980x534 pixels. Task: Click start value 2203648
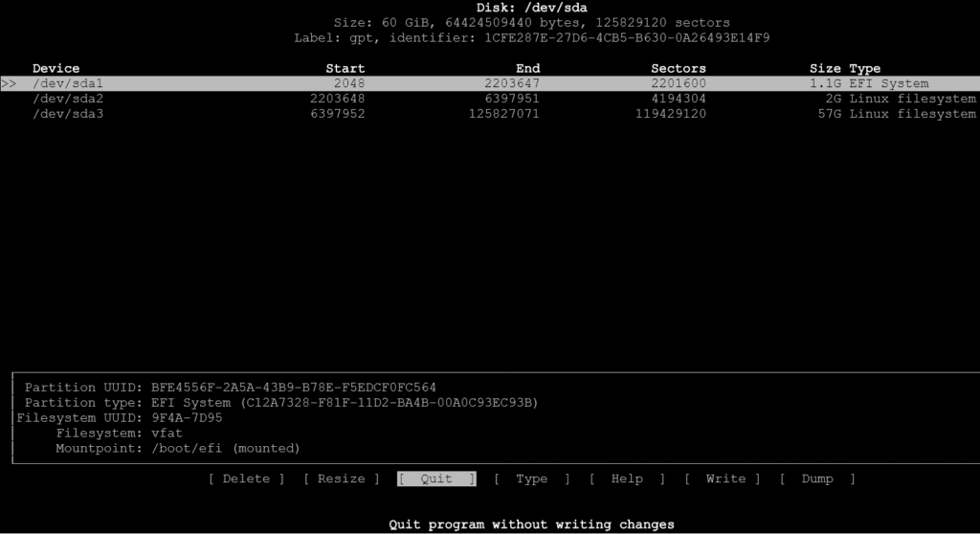[x=338, y=99]
